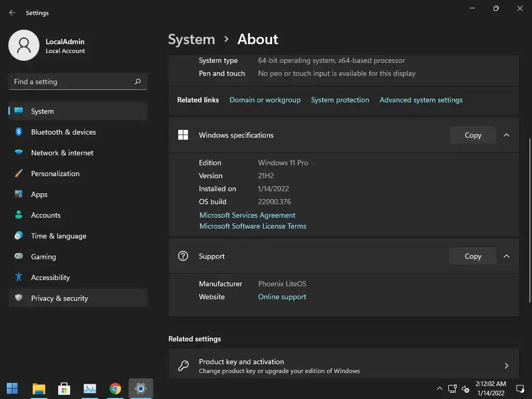Click the Accounts person icon
This screenshot has width=532, height=399.
pos(19,215)
